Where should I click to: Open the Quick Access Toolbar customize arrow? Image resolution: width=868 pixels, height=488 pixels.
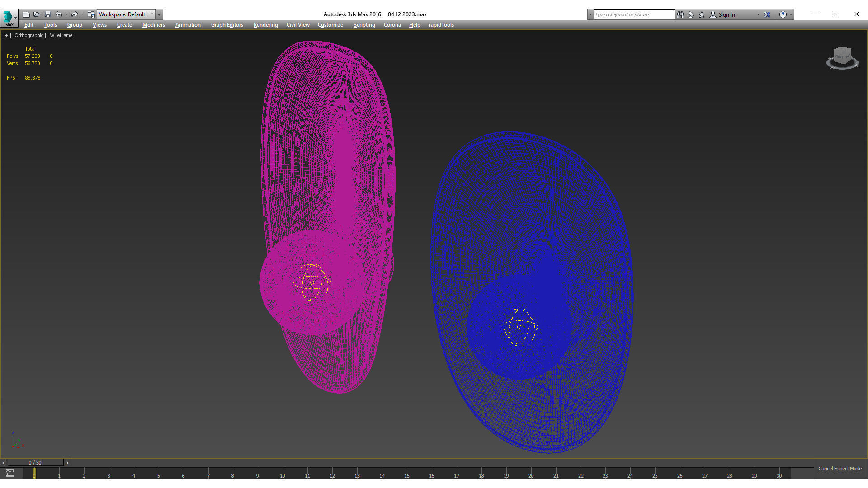pyautogui.click(x=159, y=14)
